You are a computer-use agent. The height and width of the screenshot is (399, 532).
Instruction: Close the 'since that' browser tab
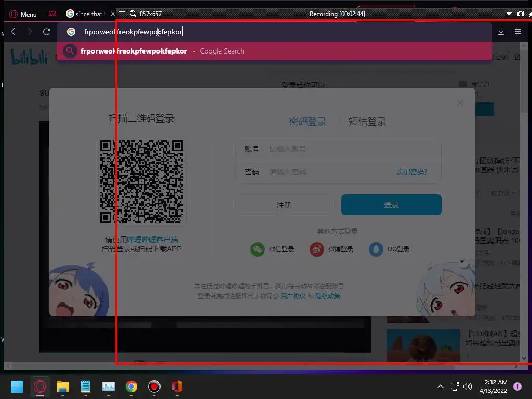pos(113,14)
